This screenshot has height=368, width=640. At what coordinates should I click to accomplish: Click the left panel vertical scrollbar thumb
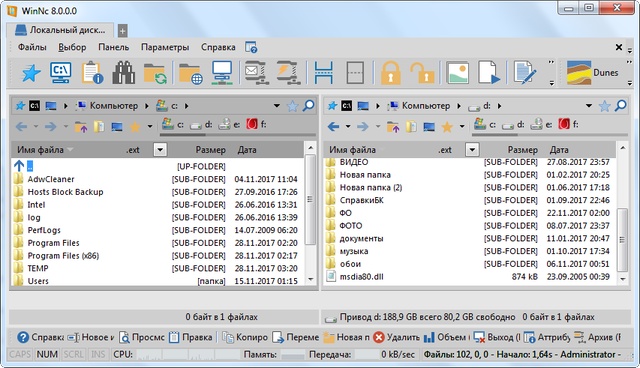(x=310, y=199)
